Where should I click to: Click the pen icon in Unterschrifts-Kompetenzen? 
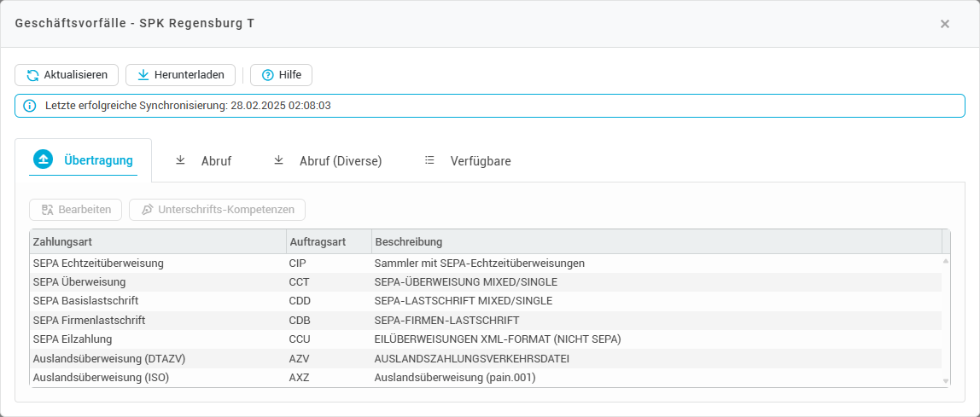point(147,210)
